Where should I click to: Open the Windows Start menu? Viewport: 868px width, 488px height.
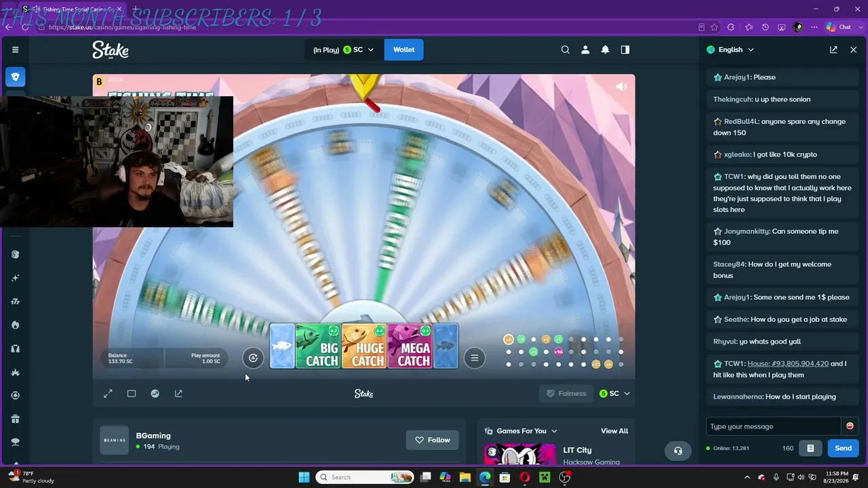304,477
